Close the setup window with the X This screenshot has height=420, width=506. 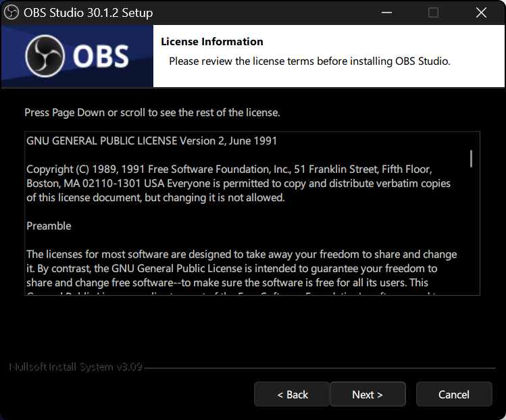click(x=481, y=13)
